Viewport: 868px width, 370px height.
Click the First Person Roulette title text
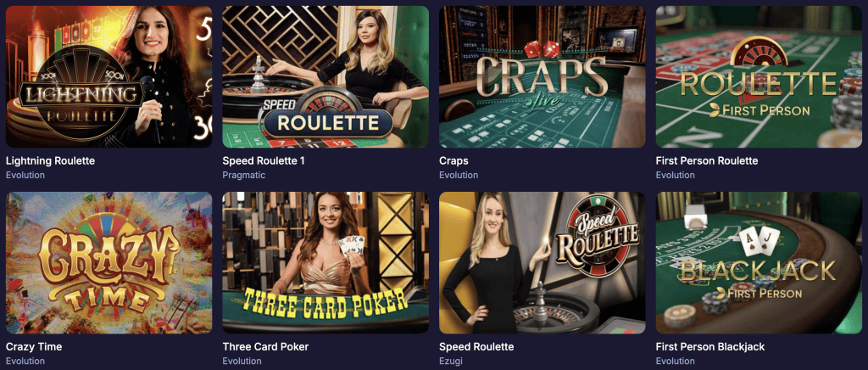coord(707,161)
